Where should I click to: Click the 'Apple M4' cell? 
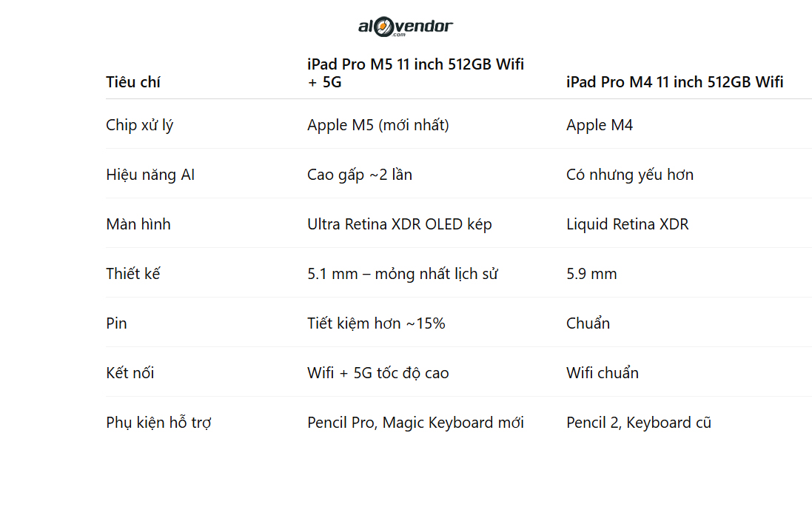click(x=600, y=125)
